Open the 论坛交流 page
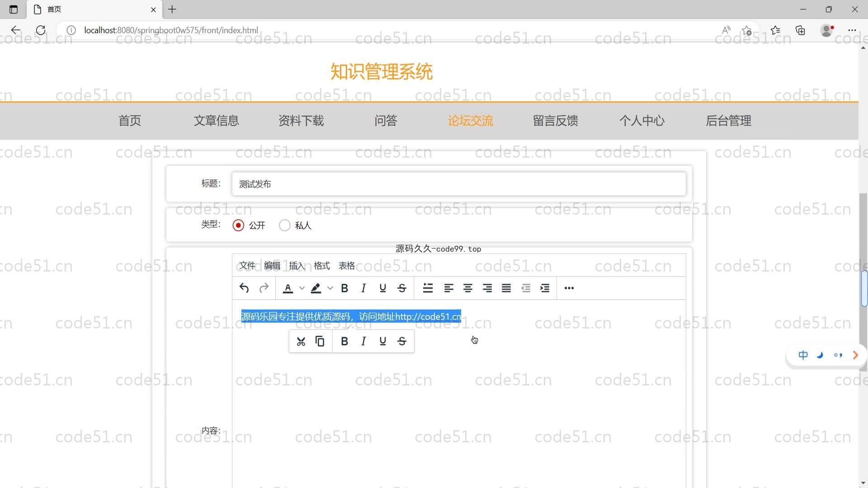Screen dimensions: 868x488 (471, 121)
